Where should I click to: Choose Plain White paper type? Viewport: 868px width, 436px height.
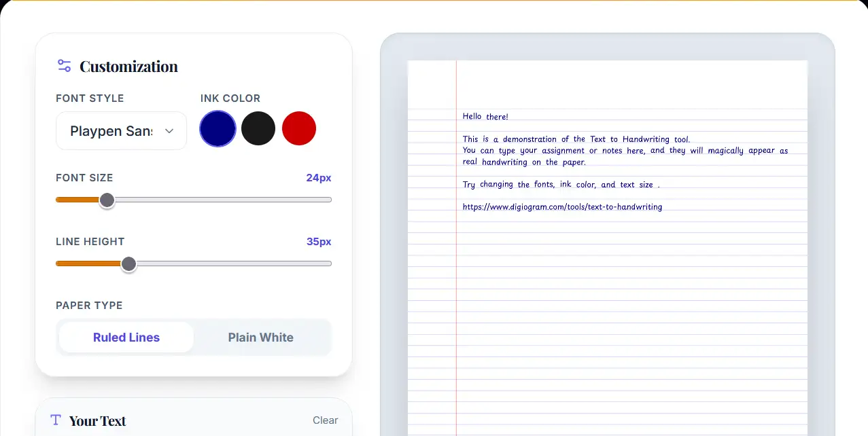(x=261, y=338)
